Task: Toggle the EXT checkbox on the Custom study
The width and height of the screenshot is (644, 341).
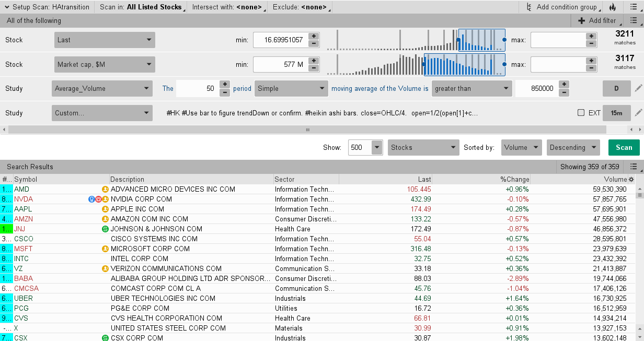Action: click(581, 112)
